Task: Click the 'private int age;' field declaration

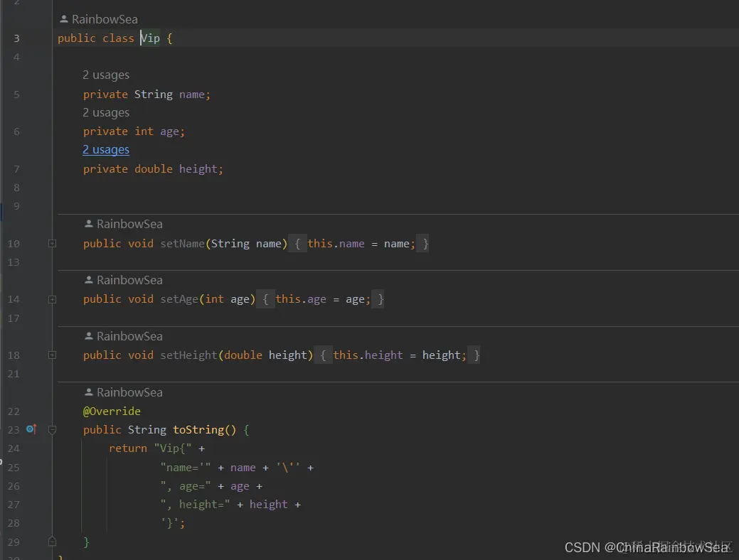Action: (x=134, y=131)
